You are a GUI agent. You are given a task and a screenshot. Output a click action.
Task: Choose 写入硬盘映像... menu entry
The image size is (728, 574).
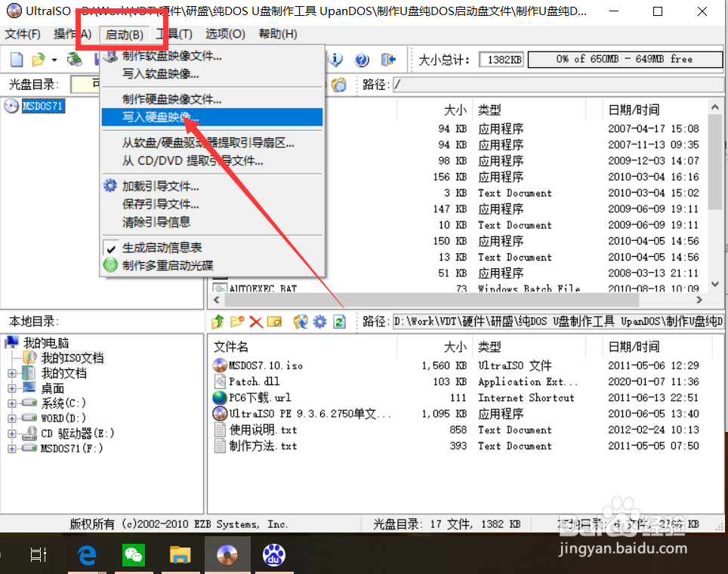[212, 117]
